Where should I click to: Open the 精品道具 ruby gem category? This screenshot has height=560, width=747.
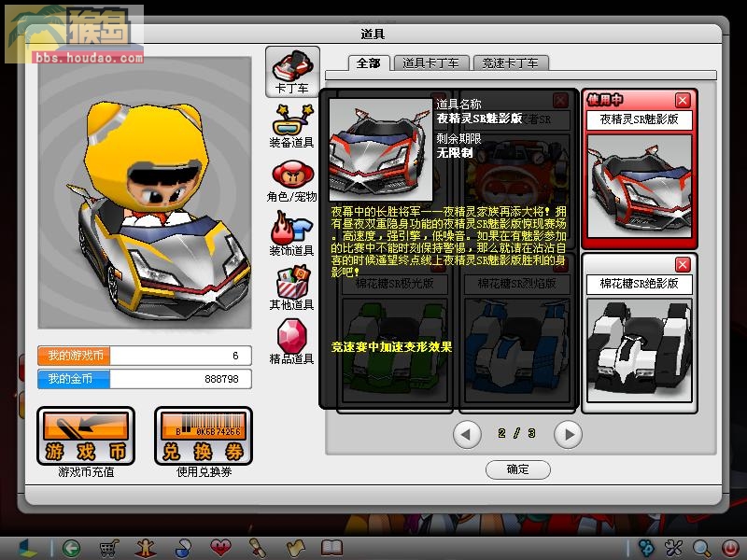point(291,343)
